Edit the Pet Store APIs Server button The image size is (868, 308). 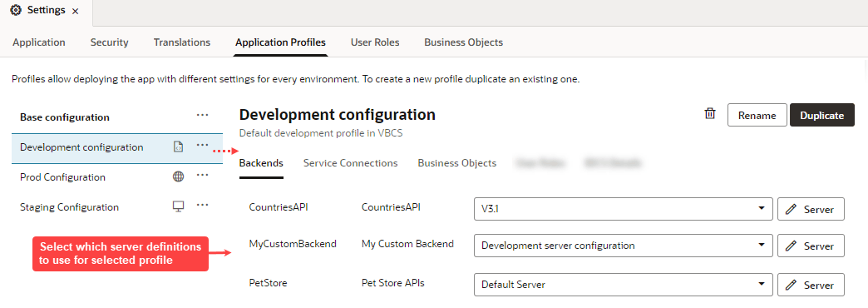(811, 285)
